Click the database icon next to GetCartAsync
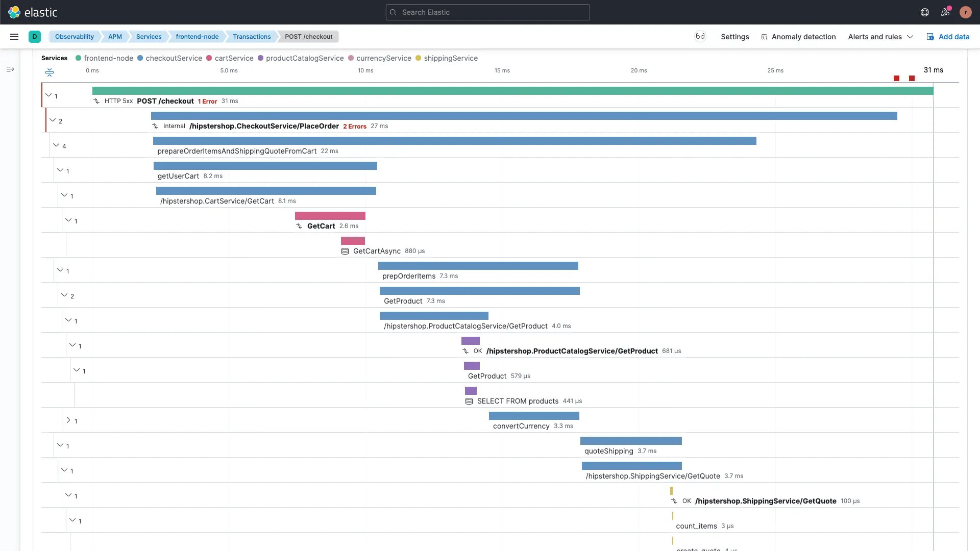The width and height of the screenshot is (980, 551). pyautogui.click(x=345, y=251)
